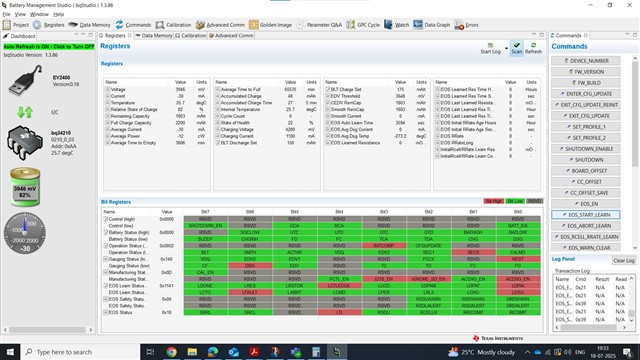Click the current gauge dial showing -30
Screen dimensions: 640x360
click(25, 233)
